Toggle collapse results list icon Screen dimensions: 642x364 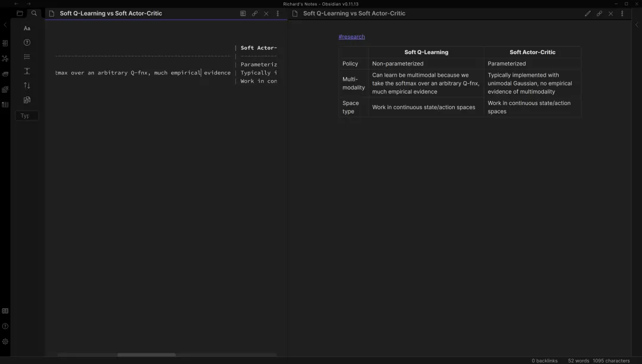pos(27,57)
